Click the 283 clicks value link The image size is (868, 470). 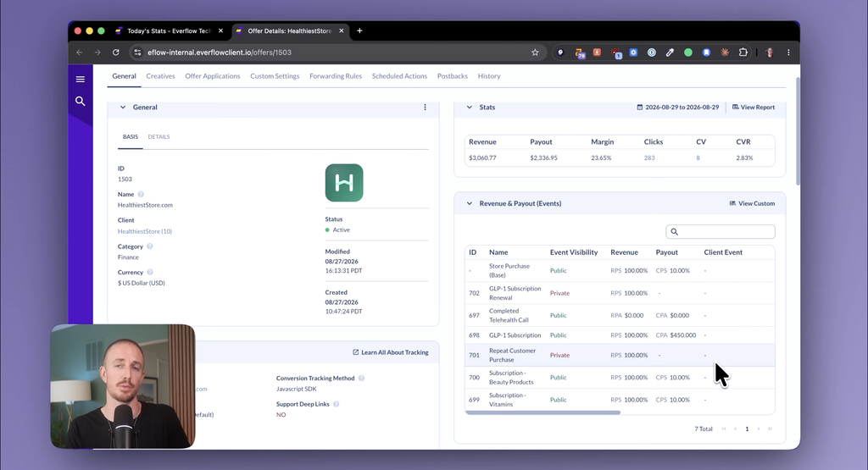649,158
